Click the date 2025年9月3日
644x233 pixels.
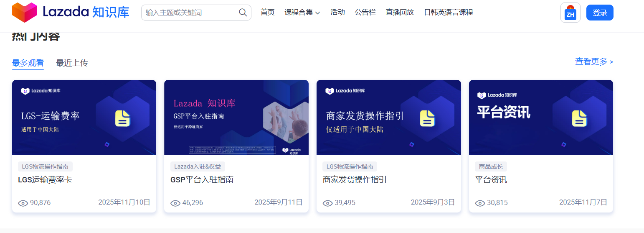coord(433,202)
